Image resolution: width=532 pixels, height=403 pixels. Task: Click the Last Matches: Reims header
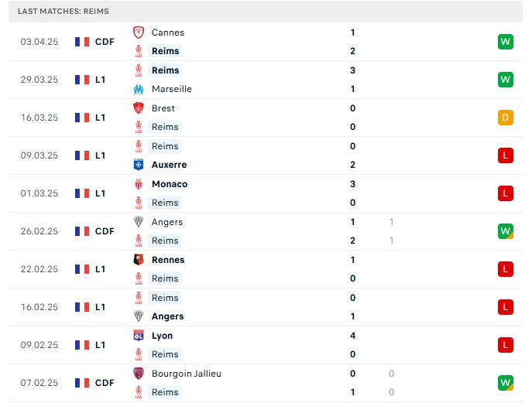(63, 11)
